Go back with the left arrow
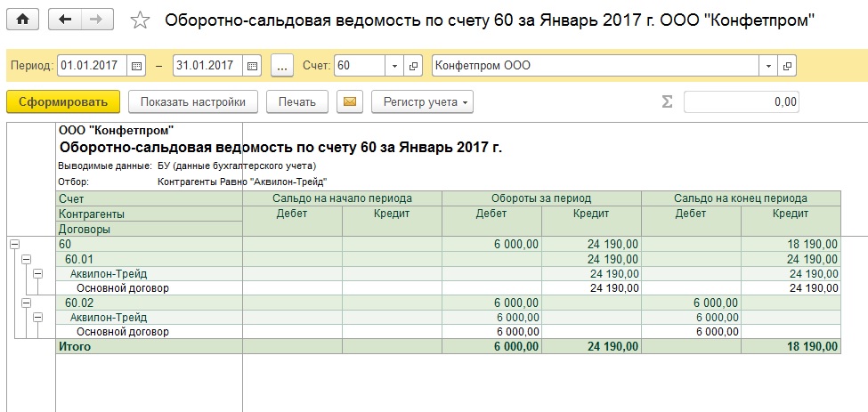Image resolution: width=868 pixels, height=412 pixels. 65,20
